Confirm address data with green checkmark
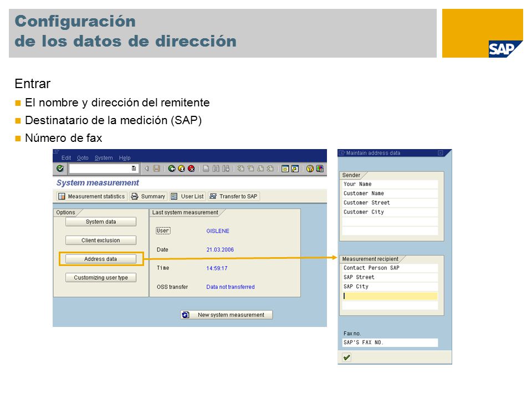This screenshot has width=532, height=399. point(346,357)
